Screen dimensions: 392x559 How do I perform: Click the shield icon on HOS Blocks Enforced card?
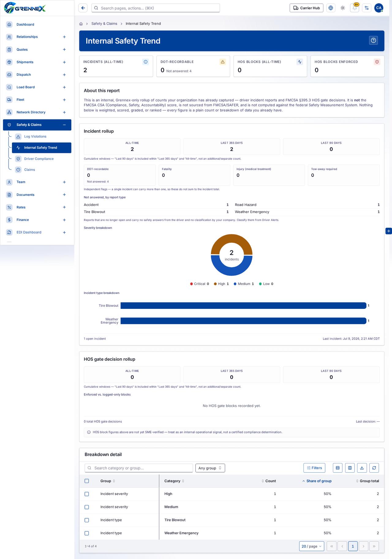coord(377,62)
